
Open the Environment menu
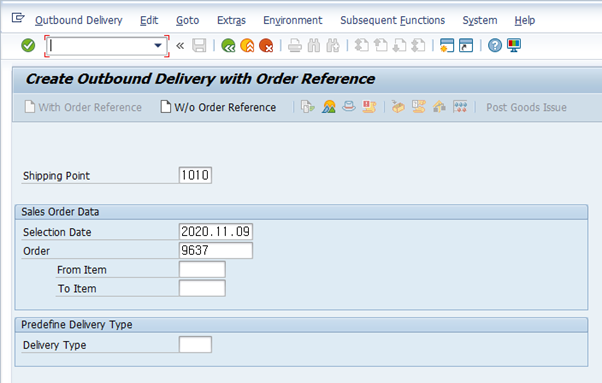(293, 20)
